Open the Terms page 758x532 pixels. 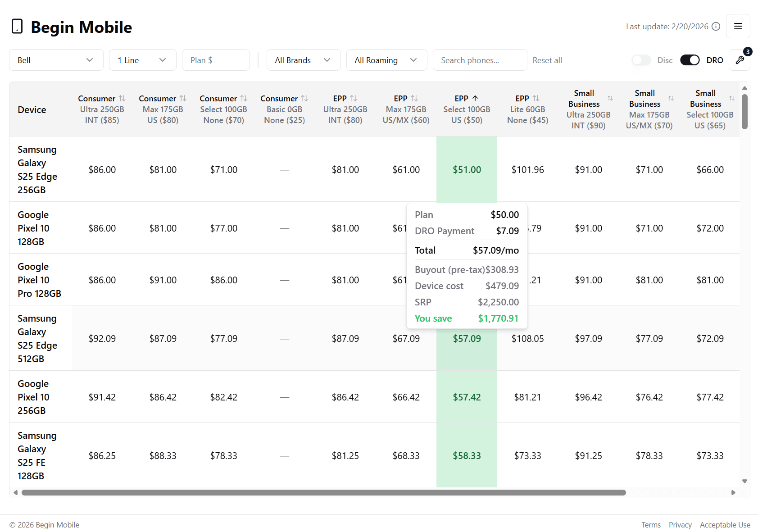click(651, 524)
